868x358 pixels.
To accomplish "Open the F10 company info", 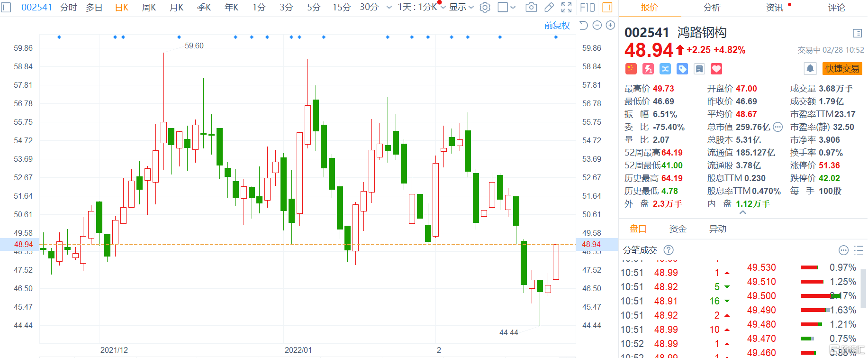I will point(588,7).
